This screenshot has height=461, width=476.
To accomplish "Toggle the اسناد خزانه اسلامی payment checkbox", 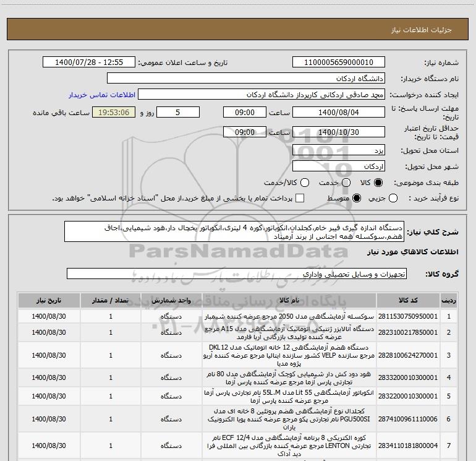I will click(300, 198).
